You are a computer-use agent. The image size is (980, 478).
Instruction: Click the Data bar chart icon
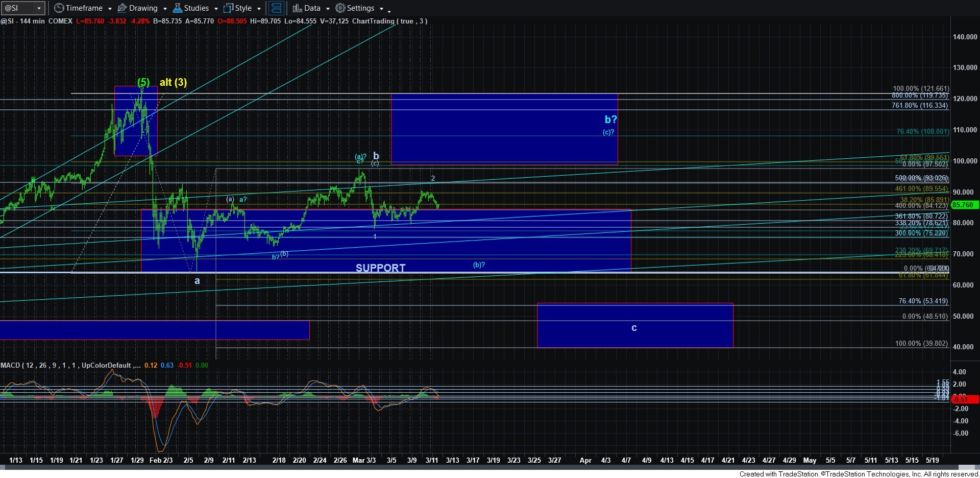coord(297,8)
